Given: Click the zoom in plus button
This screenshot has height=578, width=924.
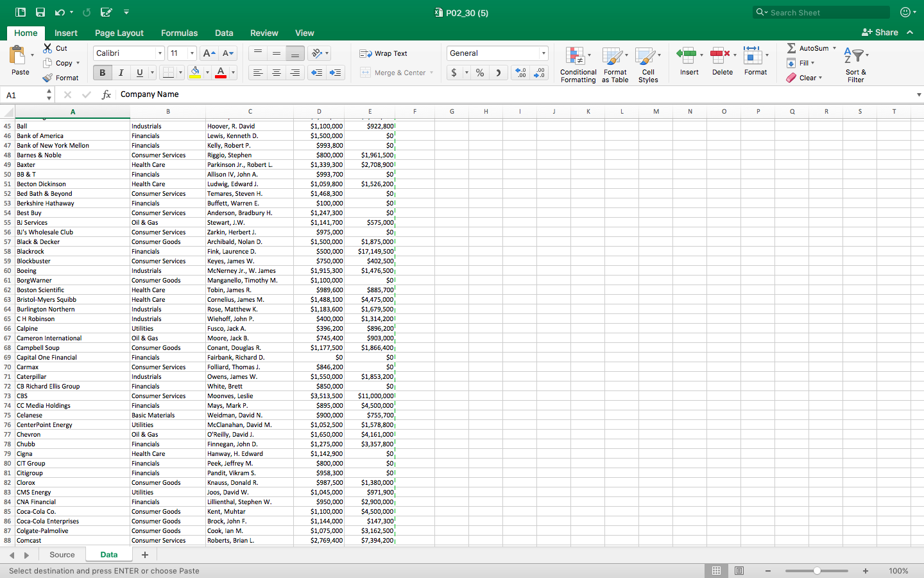Looking at the screenshot, I should point(866,571).
